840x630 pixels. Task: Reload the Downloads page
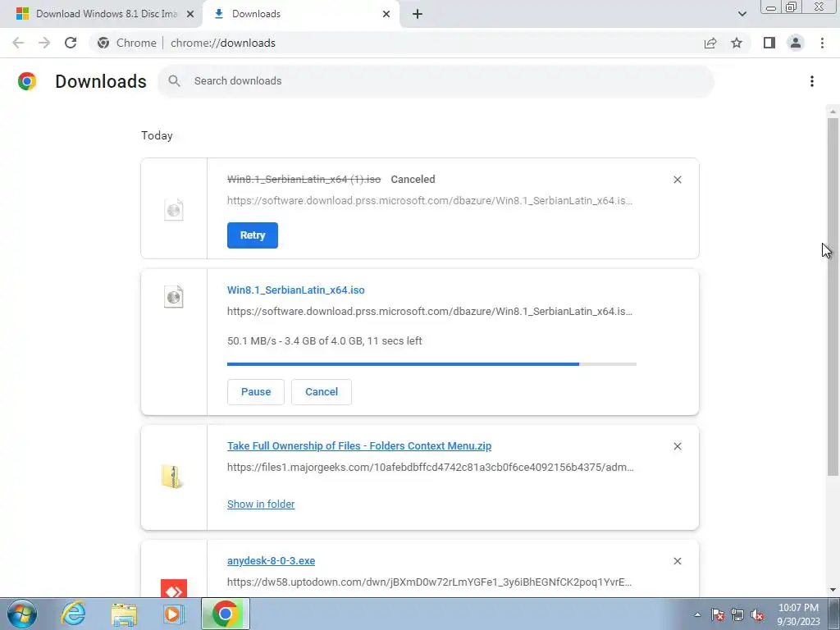point(71,43)
